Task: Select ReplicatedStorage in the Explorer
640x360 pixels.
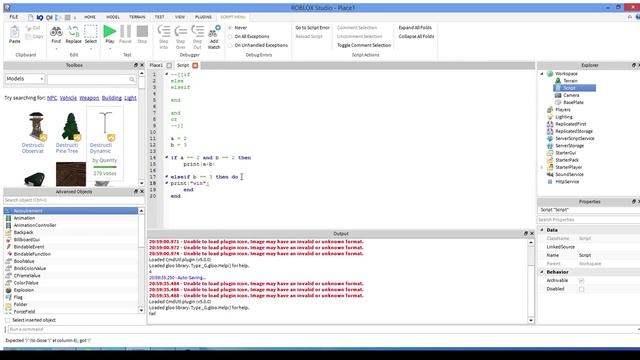Action: pos(574,131)
